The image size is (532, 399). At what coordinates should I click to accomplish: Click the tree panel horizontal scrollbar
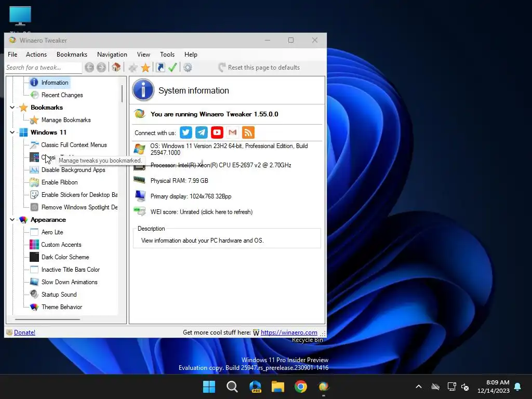pyautogui.click(x=47, y=320)
